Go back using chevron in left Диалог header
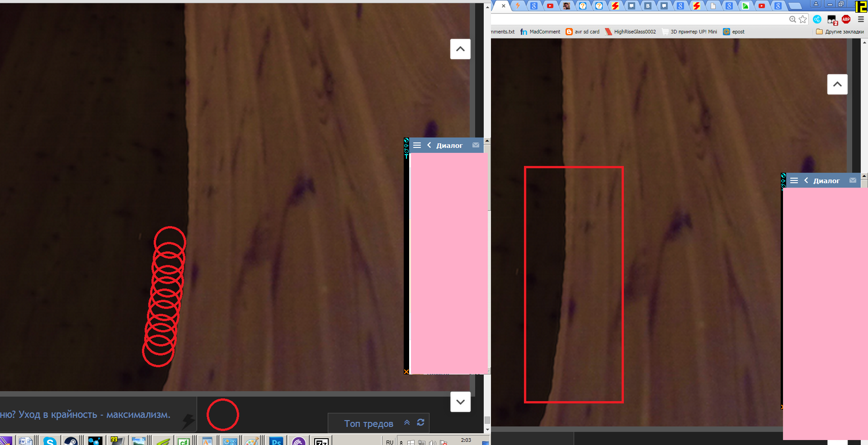This screenshot has height=445, width=868. click(x=429, y=145)
